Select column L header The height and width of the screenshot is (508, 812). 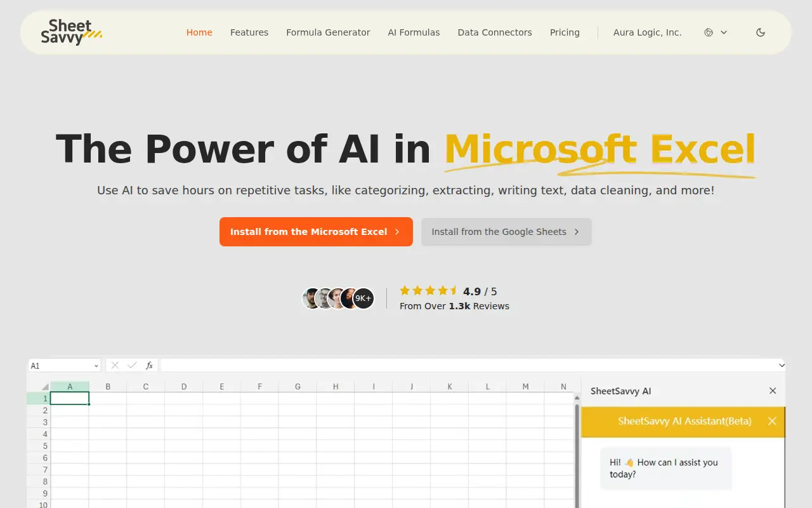pyautogui.click(x=488, y=387)
